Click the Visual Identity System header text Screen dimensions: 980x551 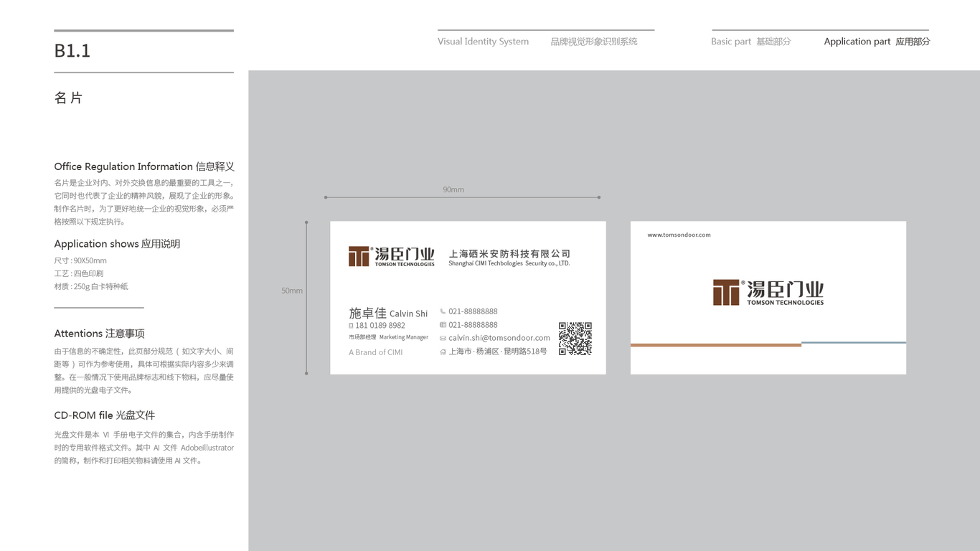pyautogui.click(x=483, y=42)
